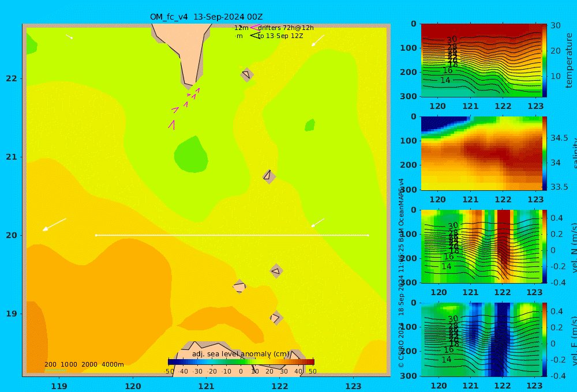Open the northward velocity section panel
Screen dimensions: 577x392
481,246
